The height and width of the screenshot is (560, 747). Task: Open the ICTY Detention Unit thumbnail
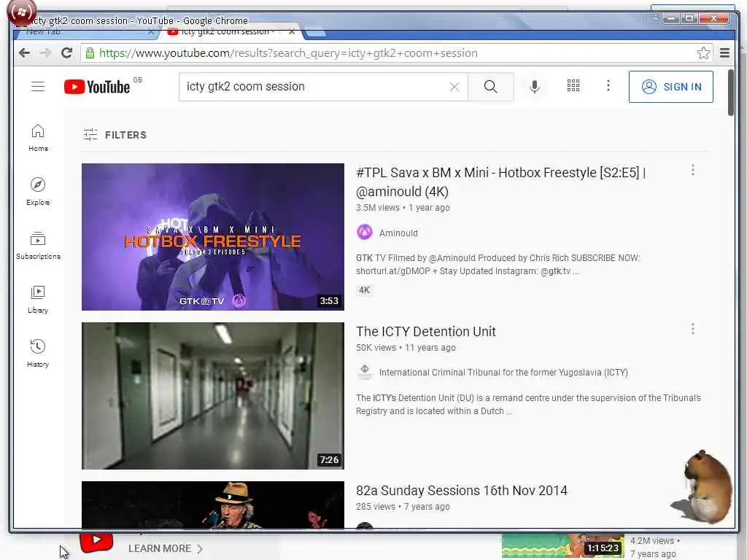coord(213,396)
